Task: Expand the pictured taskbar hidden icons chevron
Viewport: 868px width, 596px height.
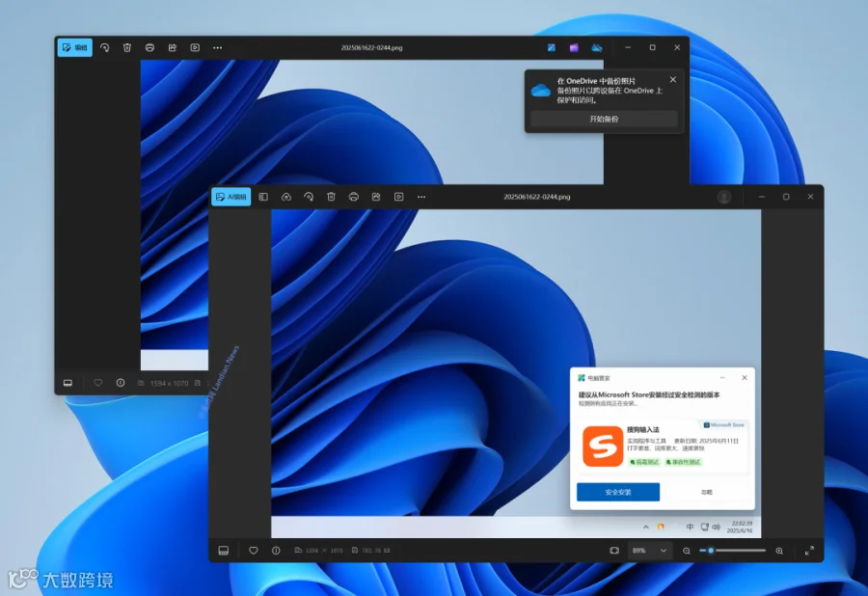Action: [646, 527]
